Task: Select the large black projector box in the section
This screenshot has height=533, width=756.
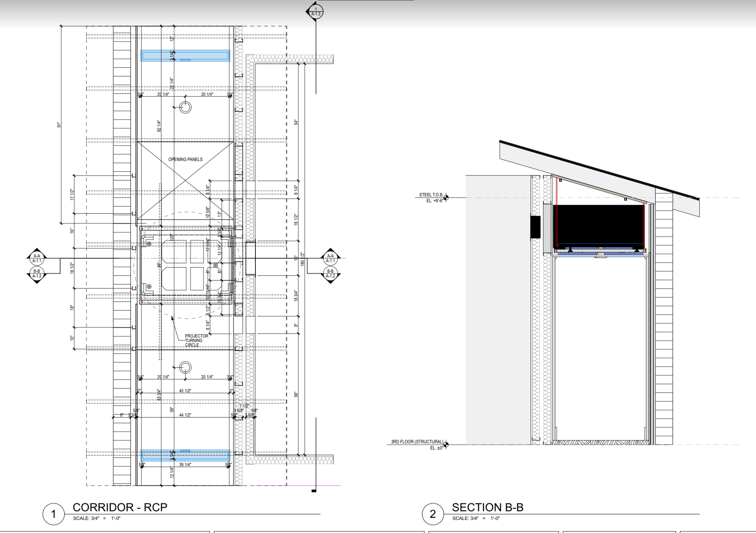Action: pos(598,225)
